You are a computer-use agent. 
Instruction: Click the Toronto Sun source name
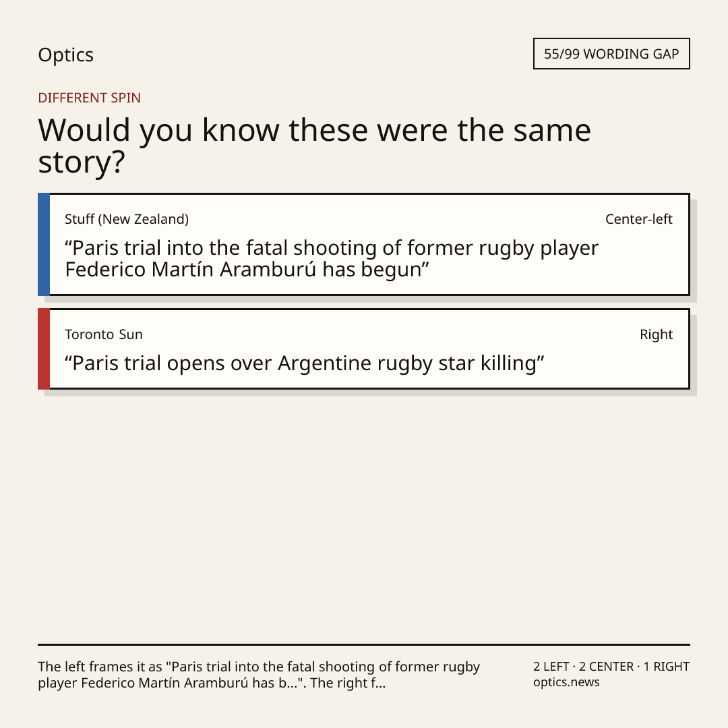(x=104, y=334)
